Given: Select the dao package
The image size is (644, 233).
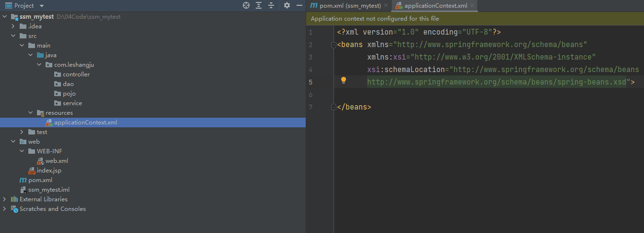Looking at the screenshot, I should [x=68, y=84].
